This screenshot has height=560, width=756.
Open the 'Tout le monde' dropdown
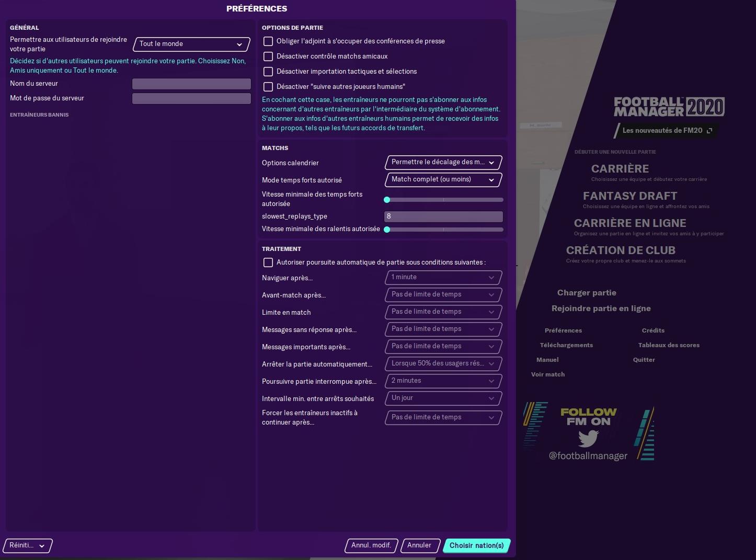click(191, 44)
